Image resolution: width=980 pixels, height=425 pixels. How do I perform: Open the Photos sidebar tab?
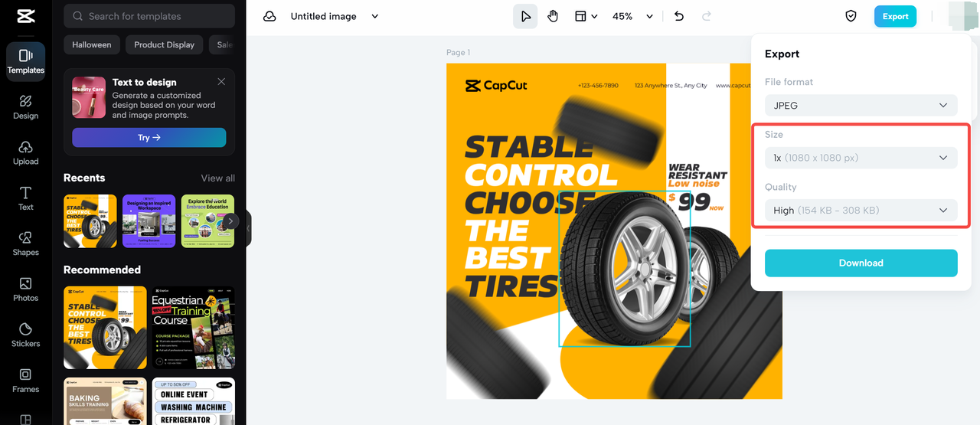(25, 289)
